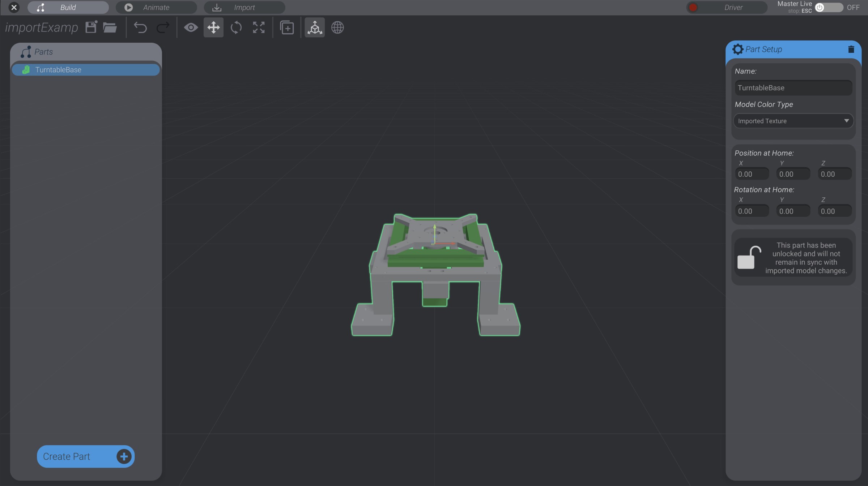Delete part via Part Setup trash icon
Screen dimensions: 868x486
pos(851,49)
